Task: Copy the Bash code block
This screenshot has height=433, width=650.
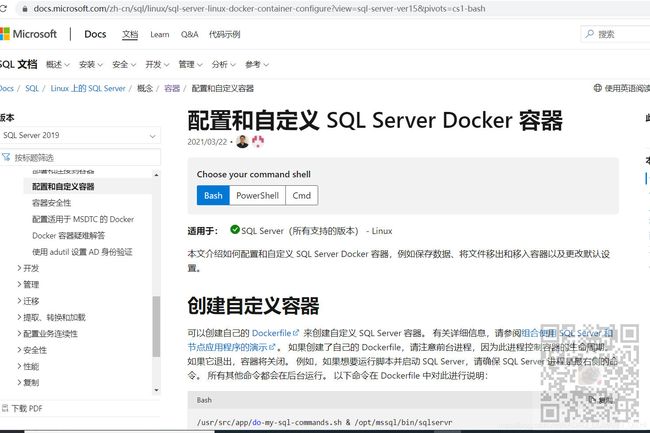Action: pyautogui.click(x=601, y=400)
